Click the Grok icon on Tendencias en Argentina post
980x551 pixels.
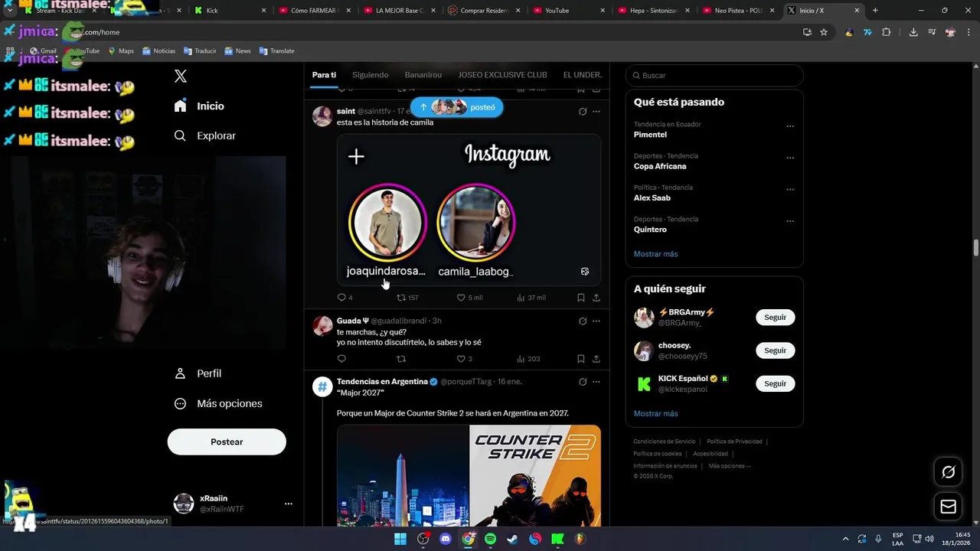pyautogui.click(x=583, y=382)
